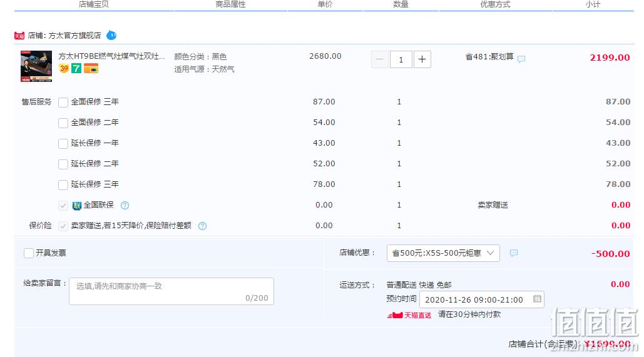Open the help icon next to 全国联保
Screen dimensions: 644x357
pos(125,205)
